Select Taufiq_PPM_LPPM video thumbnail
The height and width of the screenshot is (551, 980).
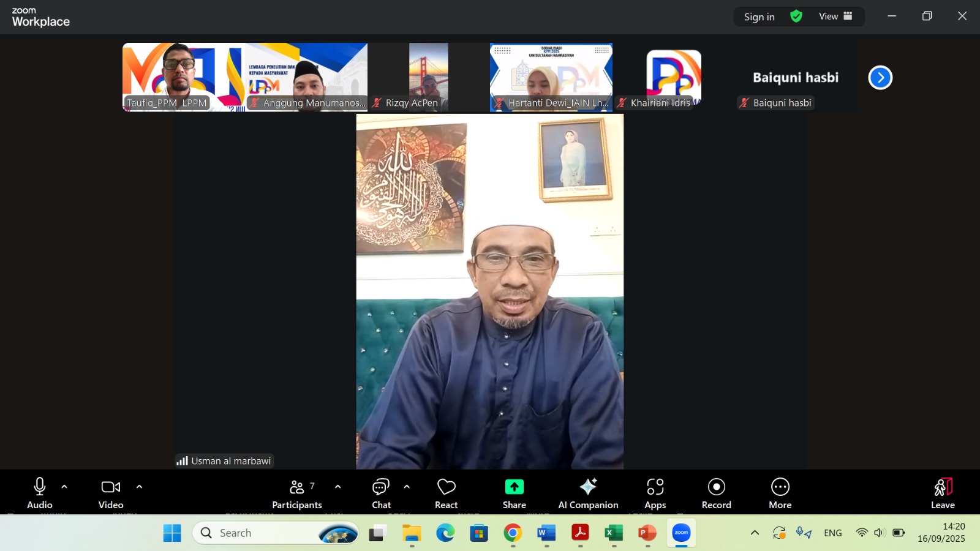coord(183,77)
